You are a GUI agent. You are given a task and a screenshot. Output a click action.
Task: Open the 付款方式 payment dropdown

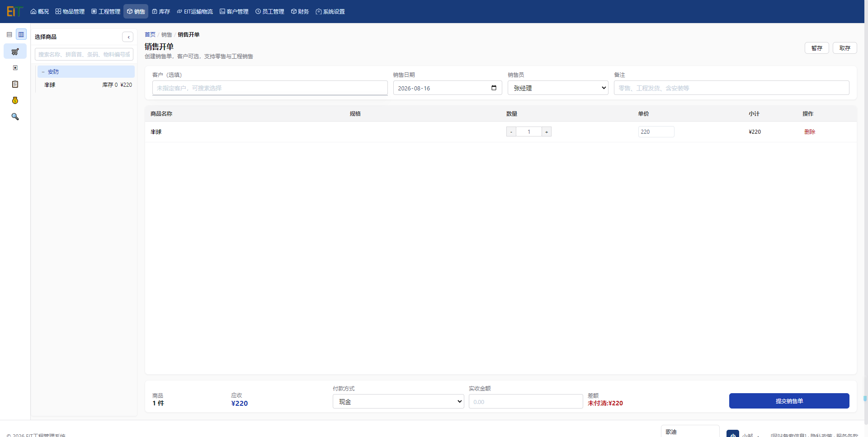(x=398, y=401)
